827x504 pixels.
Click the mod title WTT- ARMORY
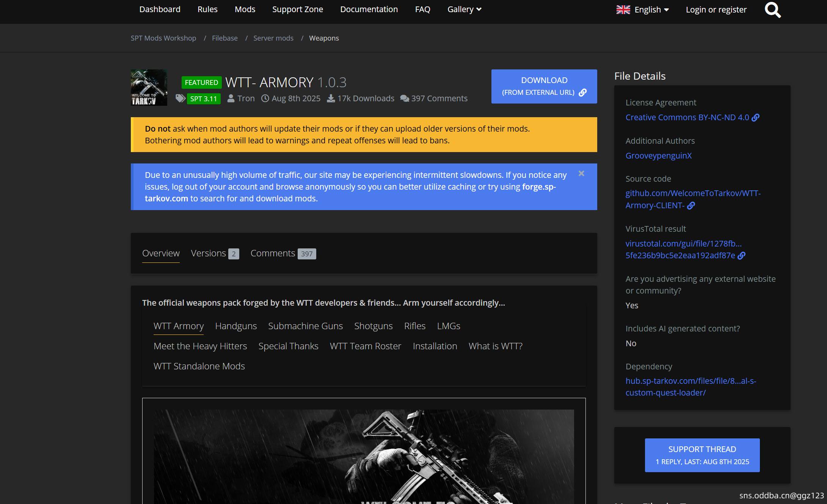[269, 82]
